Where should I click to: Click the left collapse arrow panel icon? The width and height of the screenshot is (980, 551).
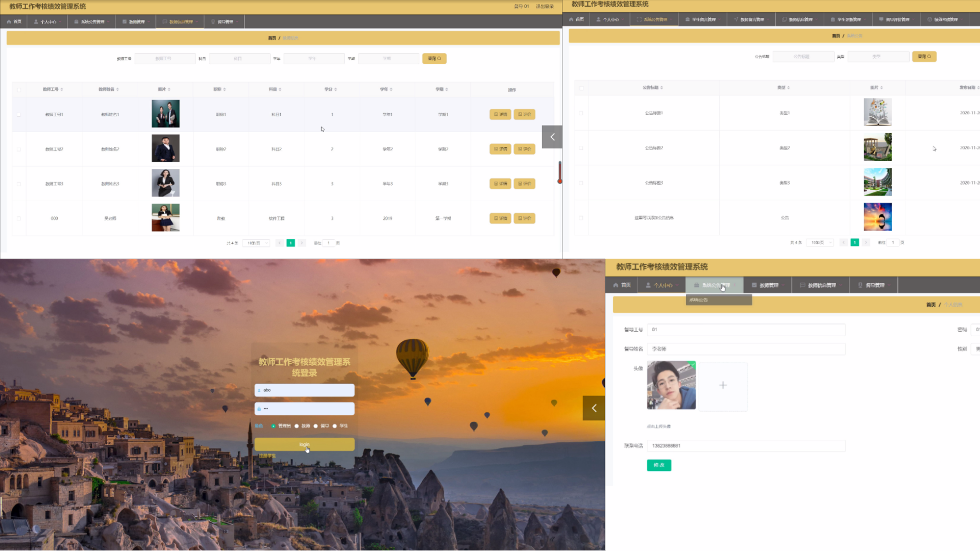(x=552, y=137)
